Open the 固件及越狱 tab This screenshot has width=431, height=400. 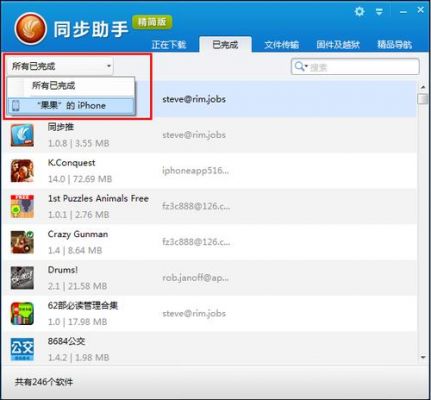[x=338, y=45]
